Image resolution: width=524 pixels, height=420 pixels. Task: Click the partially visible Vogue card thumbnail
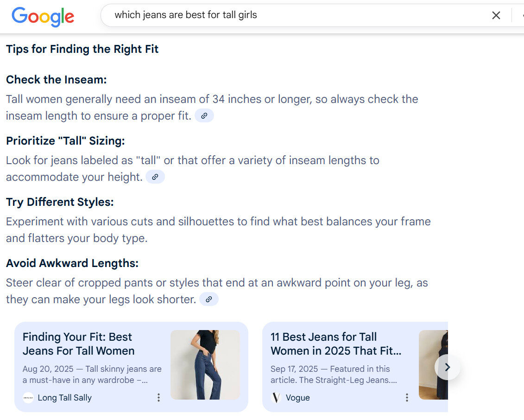[433, 365]
